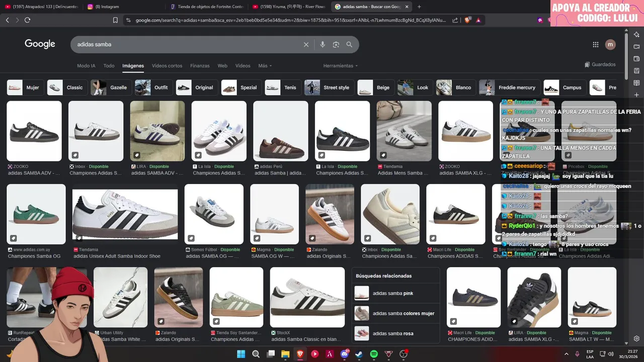Switch to the 'Modo IA' tab
The image size is (644, 362).
click(x=86, y=66)
